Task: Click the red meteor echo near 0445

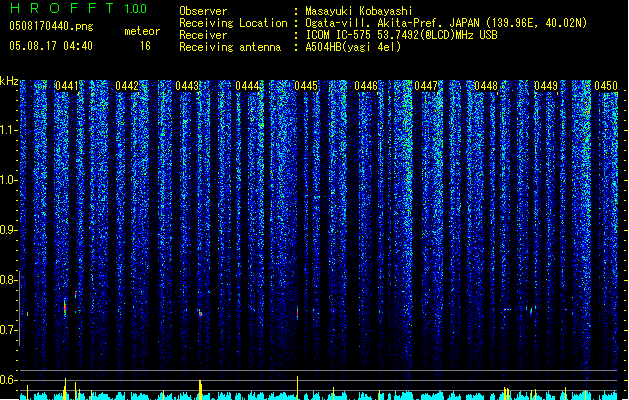Action: [297, 312]
